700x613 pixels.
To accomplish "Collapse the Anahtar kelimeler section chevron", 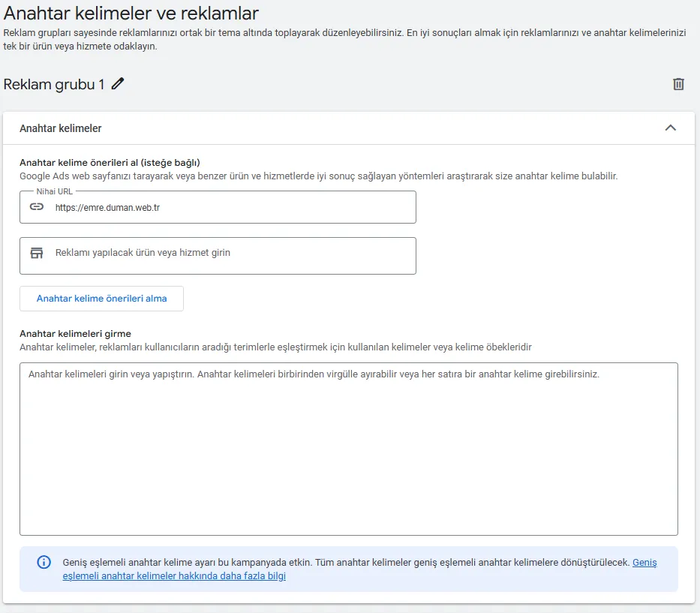I will 670,128.
